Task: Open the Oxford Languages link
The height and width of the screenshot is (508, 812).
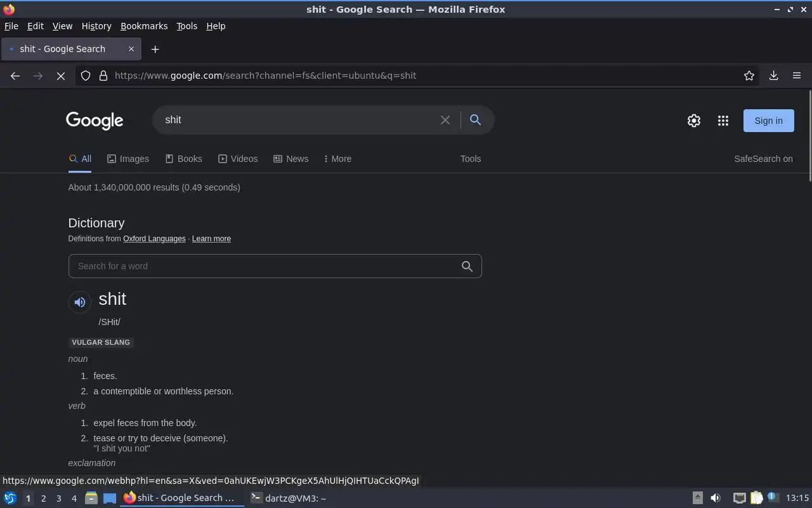Action: (x=154, y=239)
